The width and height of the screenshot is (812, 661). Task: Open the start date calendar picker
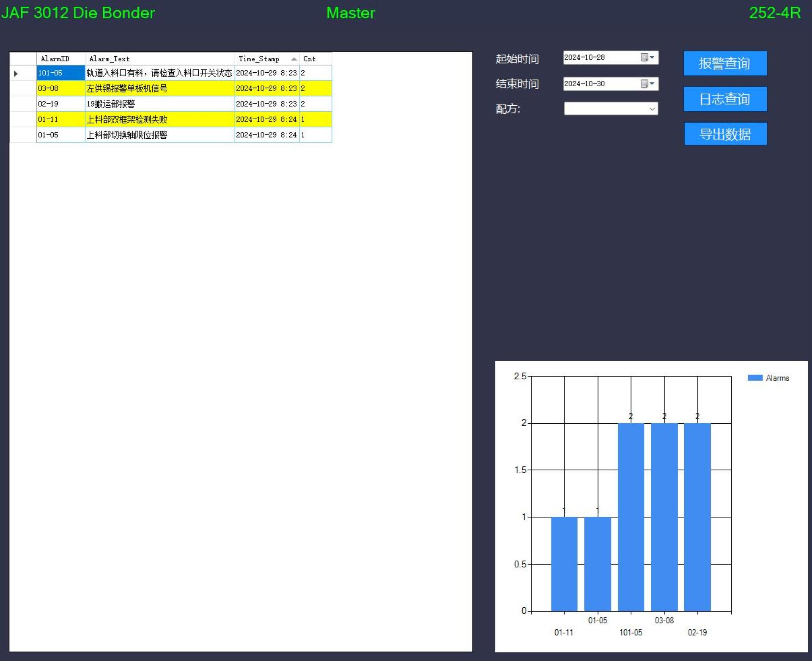tap(647, 58)
